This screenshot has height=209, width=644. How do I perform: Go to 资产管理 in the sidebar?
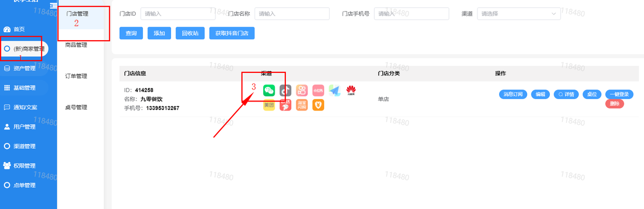coord(24,68)
